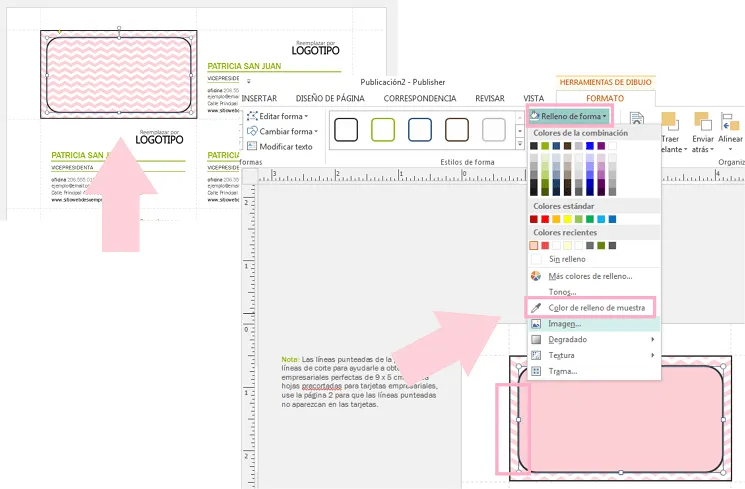This screenshot has width=745, height=489.
Task: Open the Relleno de forma dropdown
Action: click(x=569, y=116)
